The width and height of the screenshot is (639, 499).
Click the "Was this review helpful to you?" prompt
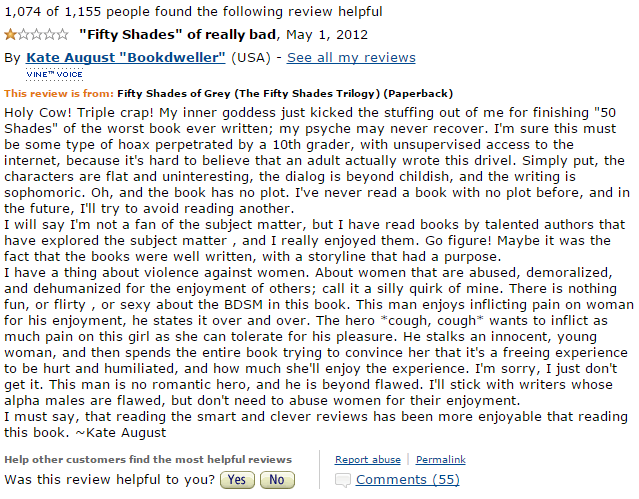109,480
